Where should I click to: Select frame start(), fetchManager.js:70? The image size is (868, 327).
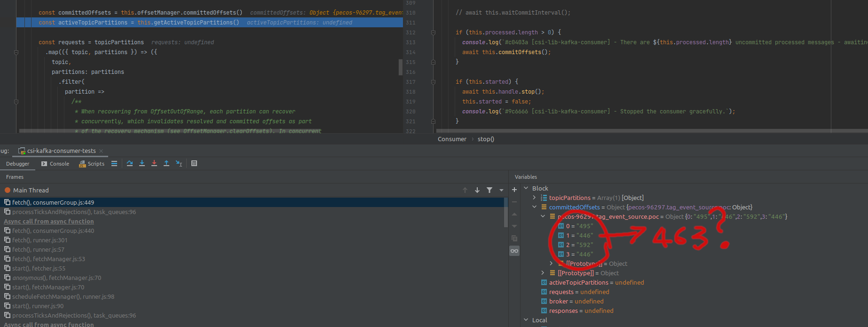pyautogui.click(x=252, y=287)
